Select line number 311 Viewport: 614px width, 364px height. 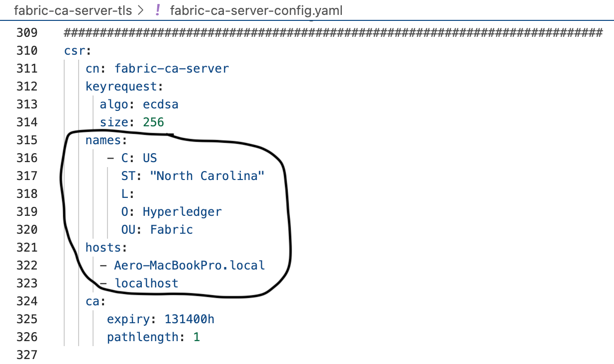click(27, 69)
